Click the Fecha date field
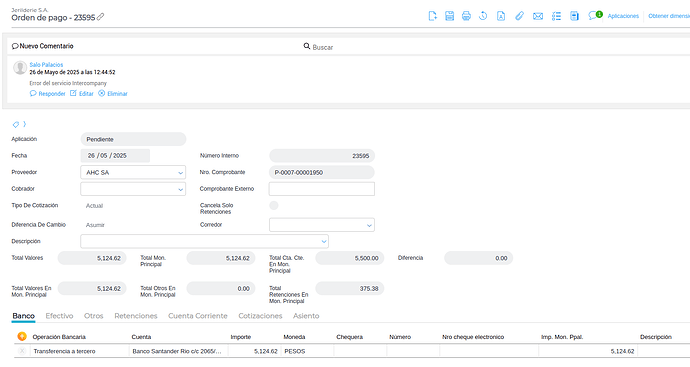Image resolution: width=690 pixels, height=367 pixels. point(115,156)
